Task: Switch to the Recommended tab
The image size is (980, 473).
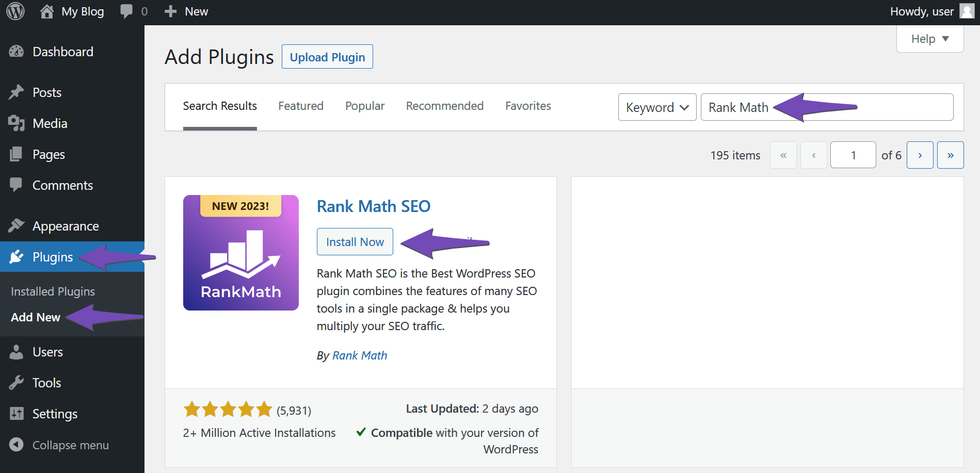Action: click(444, 106)
